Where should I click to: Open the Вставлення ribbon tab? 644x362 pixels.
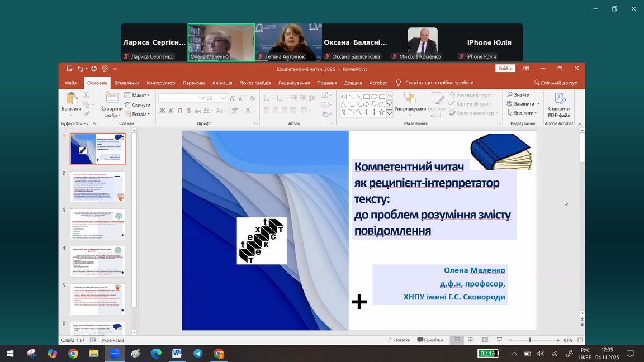pyautogui.click(x=127, y=83)
